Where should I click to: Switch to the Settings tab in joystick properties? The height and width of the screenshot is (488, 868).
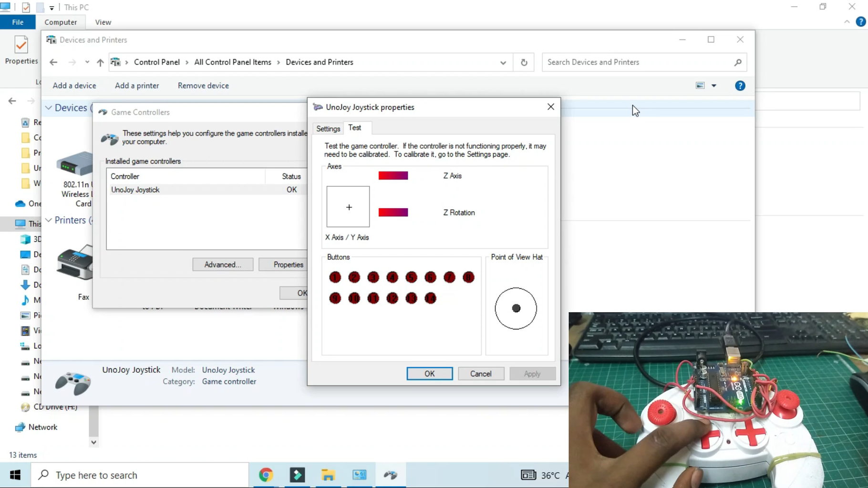click(x=328, y=128)
